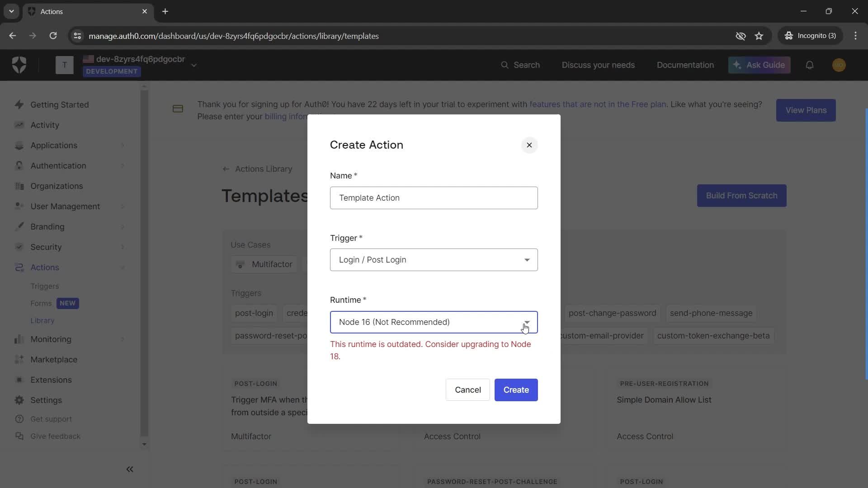Viewport: 868px width, 488px height.
Task: Click Build From Scratch button
Action: point(741,196)
